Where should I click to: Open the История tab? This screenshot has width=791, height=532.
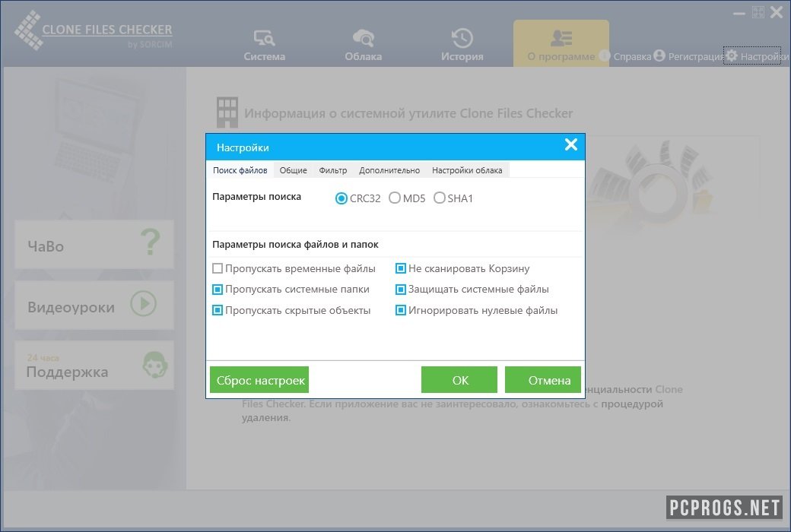click(x=462, y=45)
